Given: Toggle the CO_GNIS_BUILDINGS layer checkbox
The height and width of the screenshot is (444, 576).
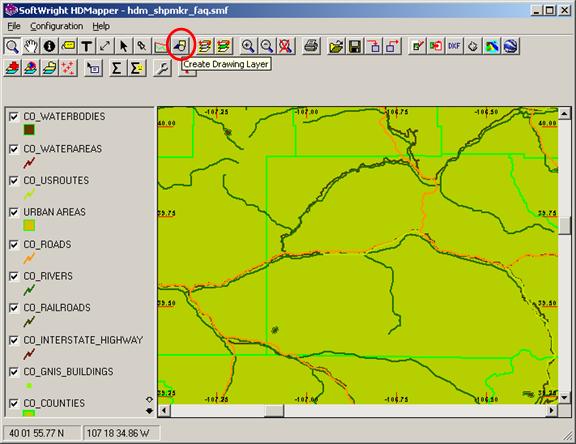Looking at the screenshot, I should 14,372.
